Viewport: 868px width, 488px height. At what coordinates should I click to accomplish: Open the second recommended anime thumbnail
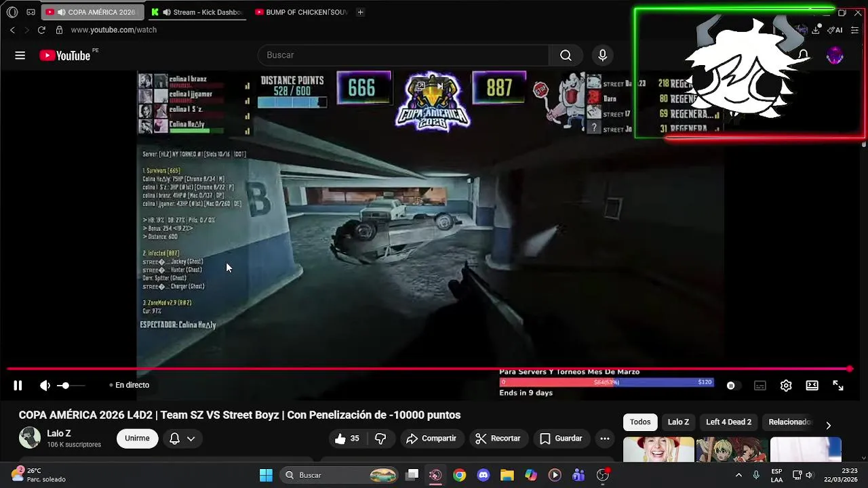coord(732,449)
